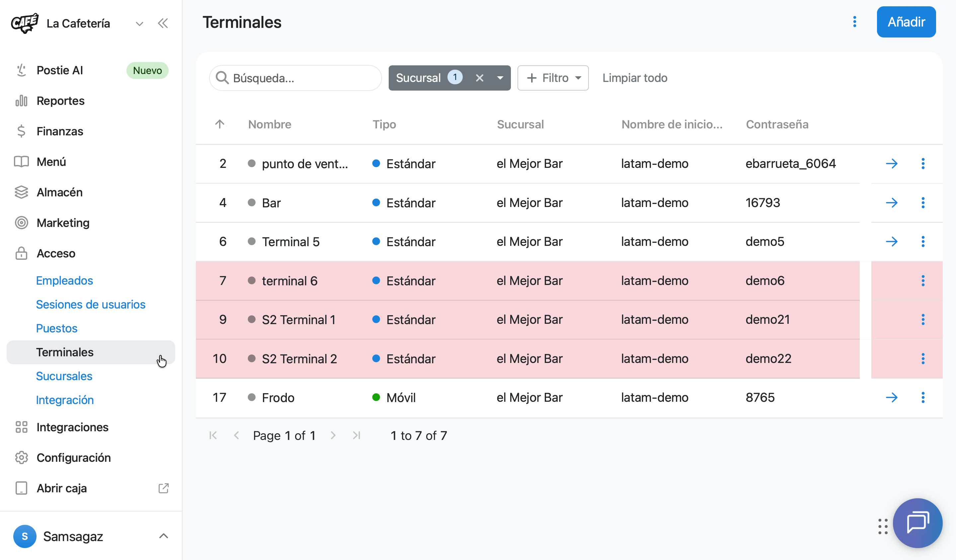956x560 pixels.
Task: Open the arrow for Bar terminal row
Action: 892,203
